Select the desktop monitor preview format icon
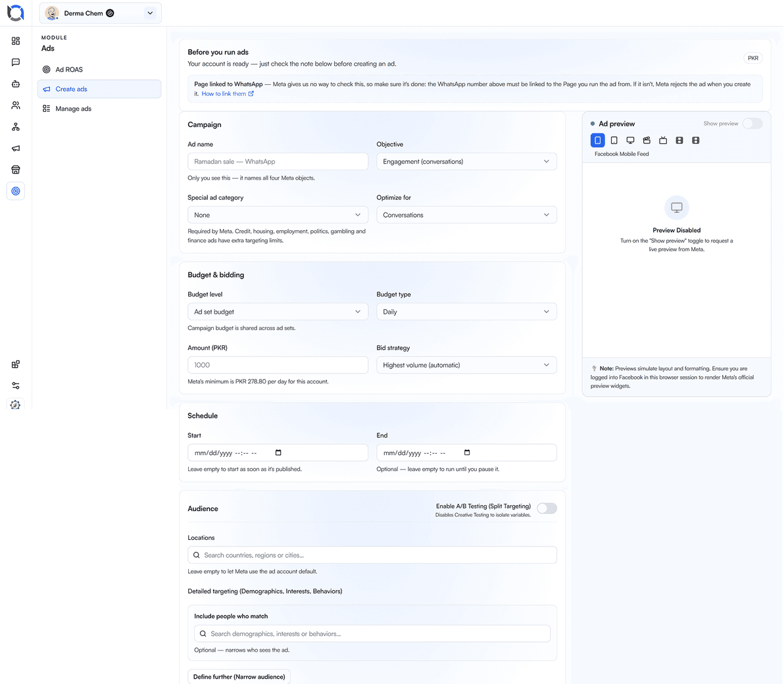 (631, 141)
